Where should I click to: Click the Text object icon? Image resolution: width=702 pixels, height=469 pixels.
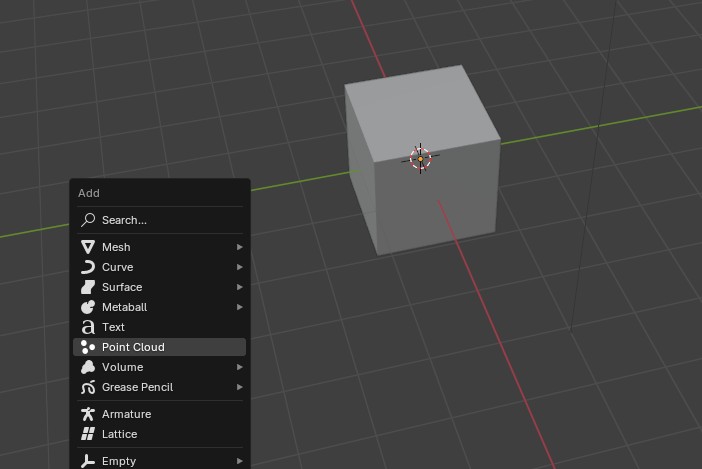point(88,327)
